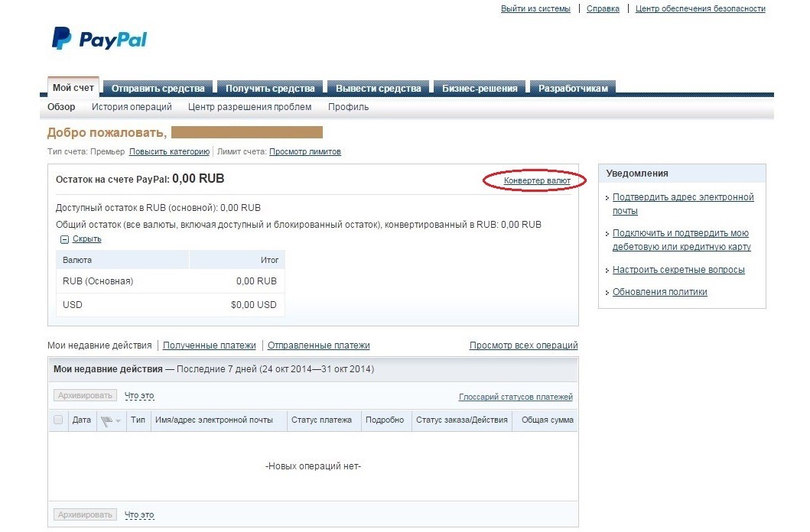Click the Тип column header
810x532 pixels.
(x=138, y=420)
